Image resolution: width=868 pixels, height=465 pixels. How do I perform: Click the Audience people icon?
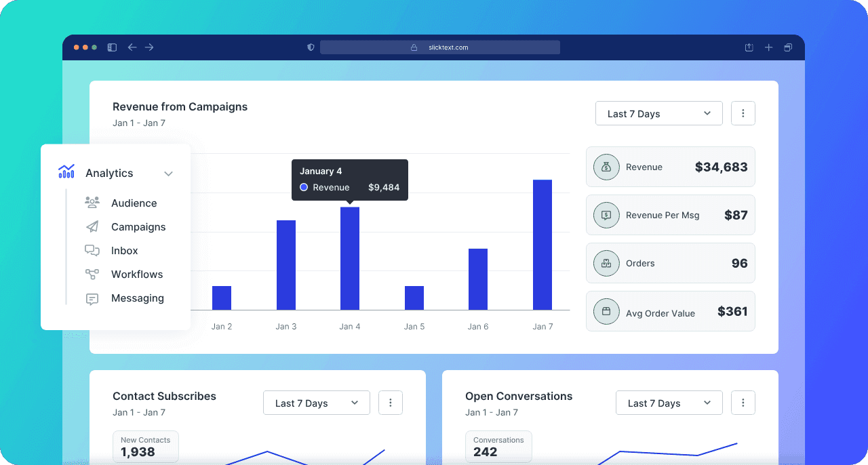pos(92,202)
